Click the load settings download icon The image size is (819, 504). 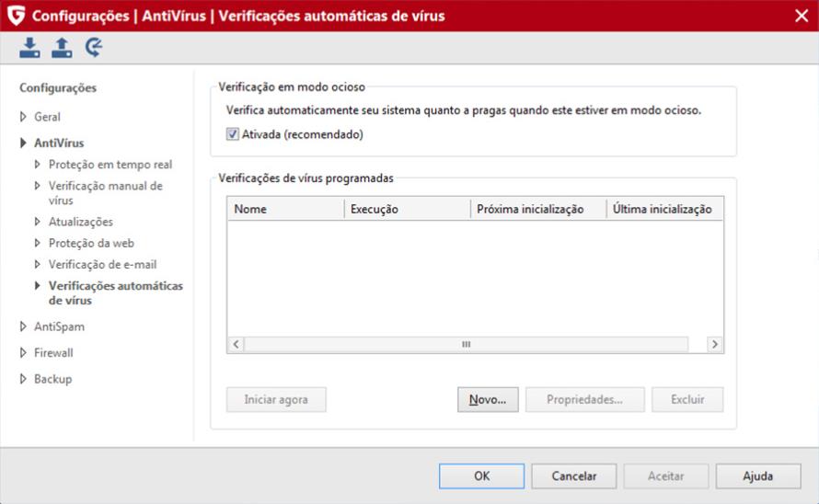[x=29, y=48]
